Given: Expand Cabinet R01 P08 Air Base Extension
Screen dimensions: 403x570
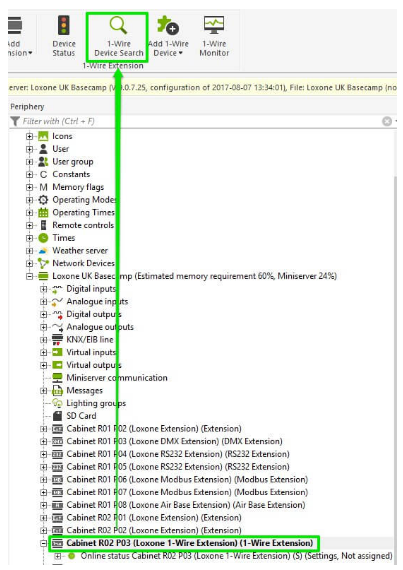Looking at the screenshot, I should pos(44,505).
